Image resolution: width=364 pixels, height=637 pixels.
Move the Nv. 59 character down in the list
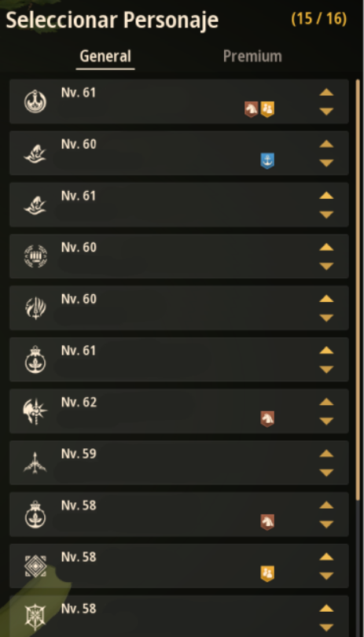(x=326, y=473)
